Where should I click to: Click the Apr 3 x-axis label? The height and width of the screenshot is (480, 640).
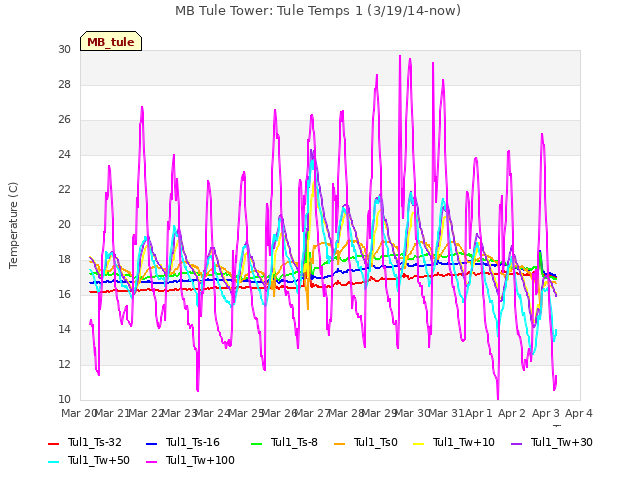tap(546, 413)
